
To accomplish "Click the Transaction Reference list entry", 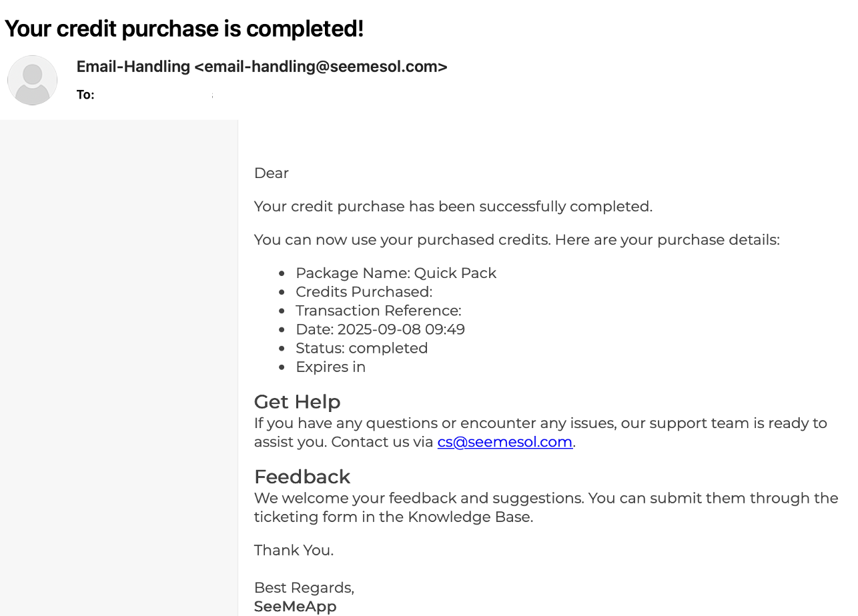I will point(378,311).
